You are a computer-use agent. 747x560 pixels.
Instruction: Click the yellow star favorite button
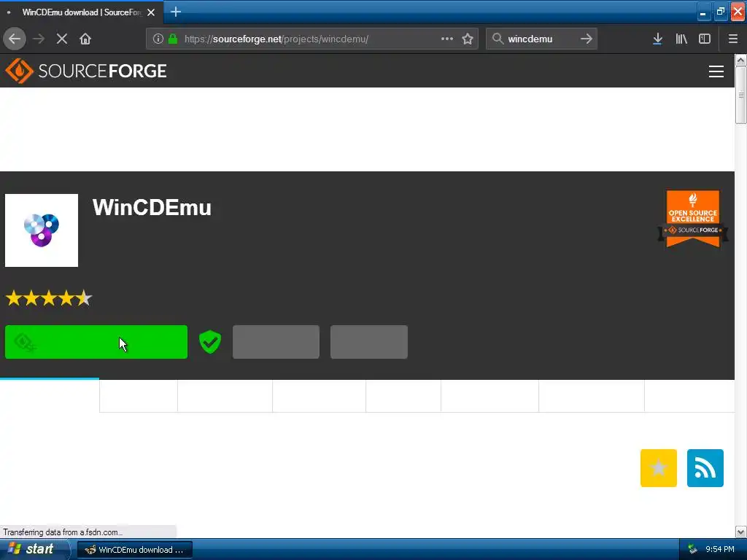(659, 468)
